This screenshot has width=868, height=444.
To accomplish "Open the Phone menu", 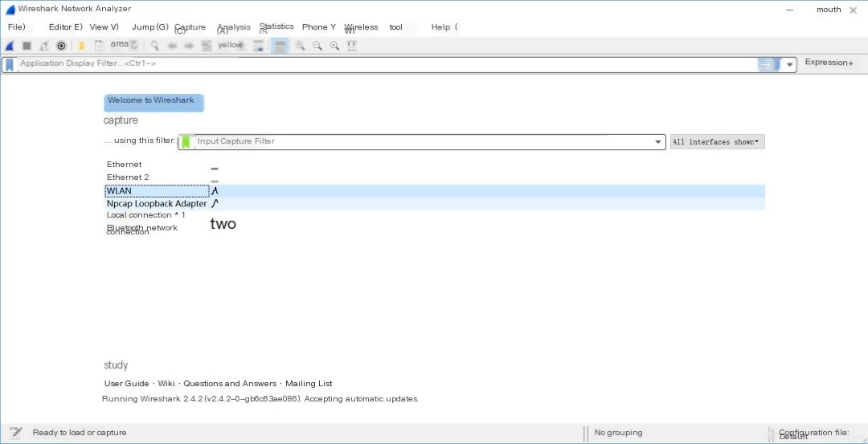I will [319, 26].
